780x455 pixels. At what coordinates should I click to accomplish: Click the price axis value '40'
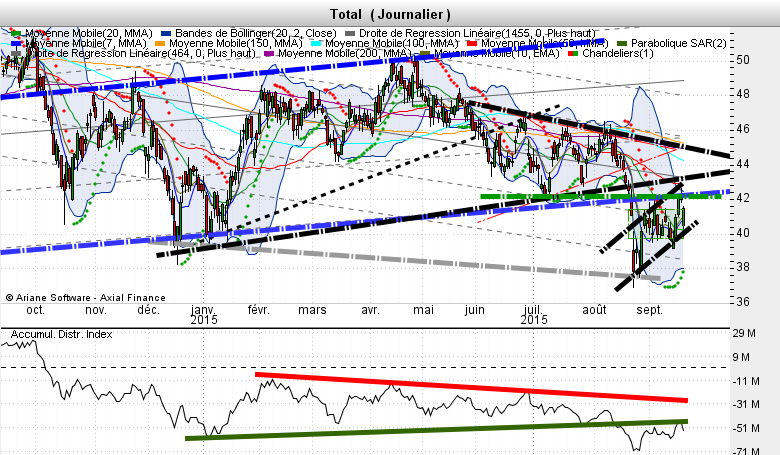743,233
